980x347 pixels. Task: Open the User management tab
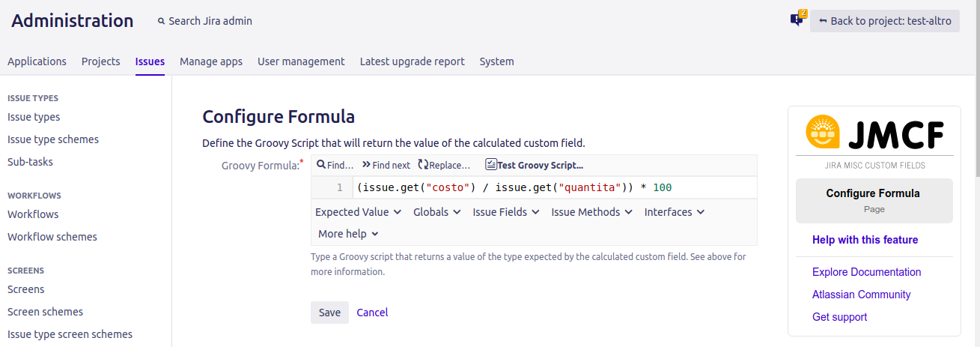[x=301, y=61]
